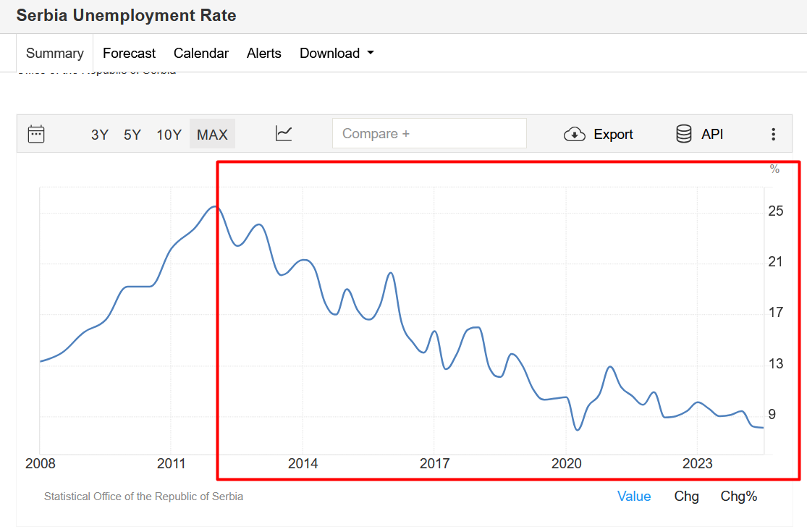Open the three-dot chart options menu

coord(773,134)
